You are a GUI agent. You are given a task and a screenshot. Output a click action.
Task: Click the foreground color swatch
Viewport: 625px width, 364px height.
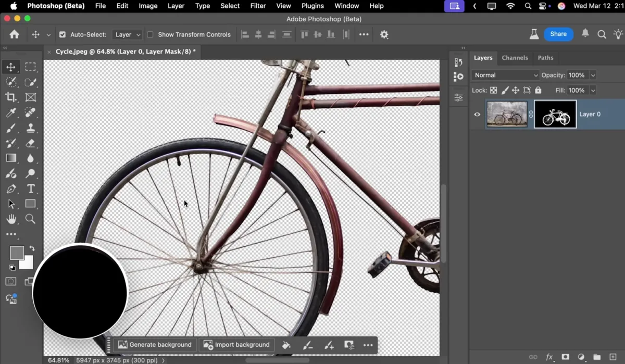(x=16, y=253)
